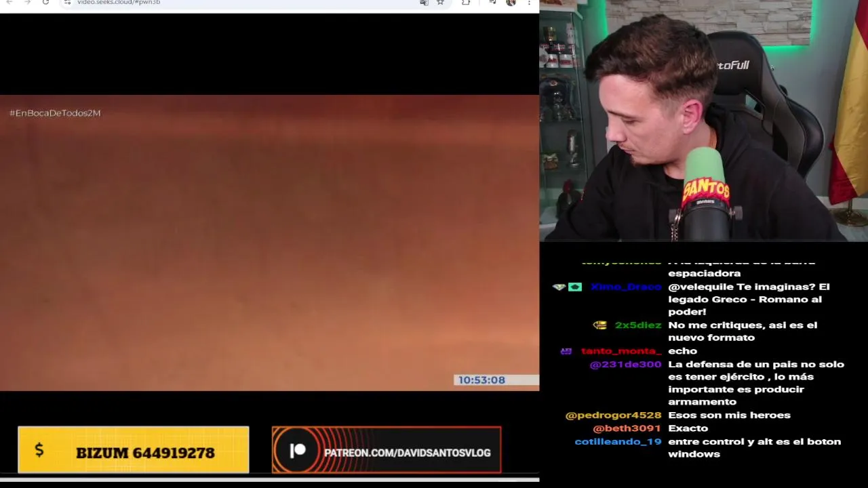Click chat message 'Exacto'

pos(688,428)
